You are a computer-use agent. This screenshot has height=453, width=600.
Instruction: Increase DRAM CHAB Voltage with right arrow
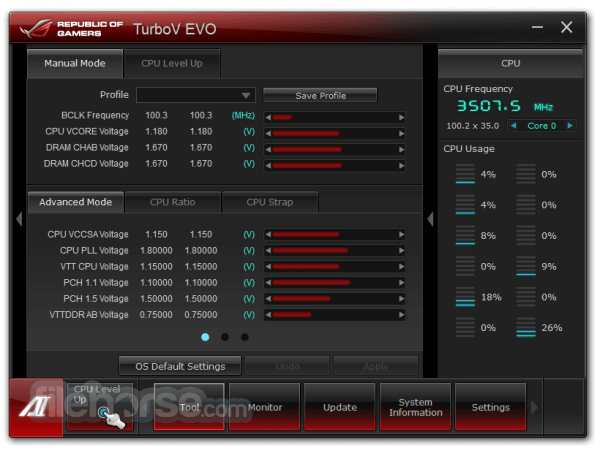[401, 150]
